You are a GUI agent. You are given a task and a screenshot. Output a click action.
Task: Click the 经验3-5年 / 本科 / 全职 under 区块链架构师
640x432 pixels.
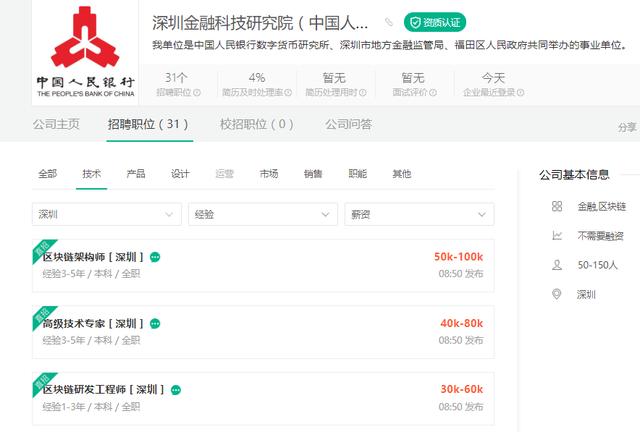[x=91, y=274]
